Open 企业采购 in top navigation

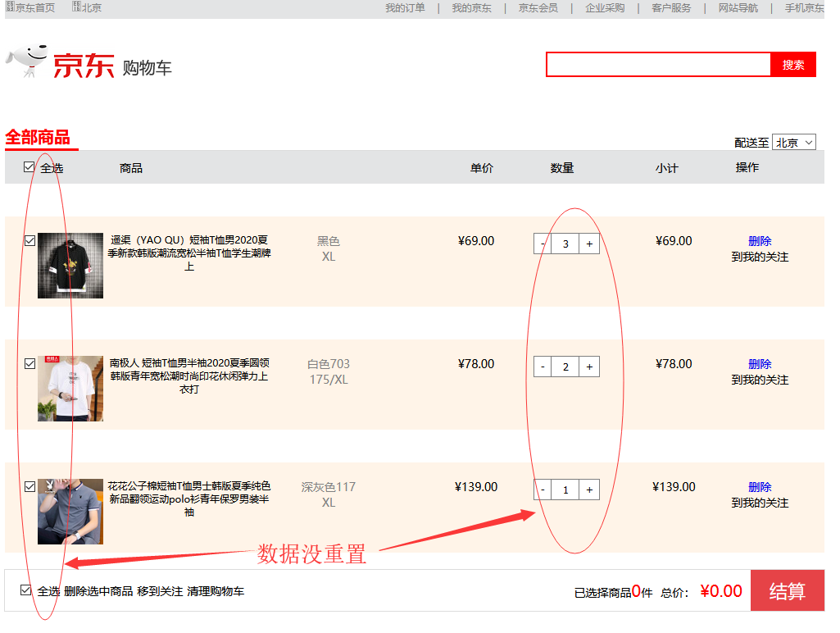(x=605, y=8)
